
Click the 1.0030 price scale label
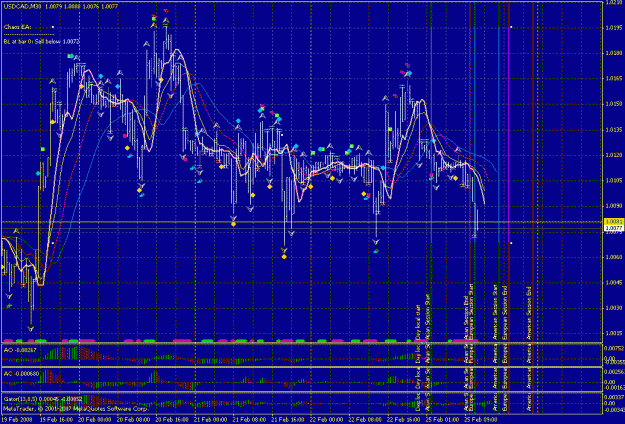point(614,308)
